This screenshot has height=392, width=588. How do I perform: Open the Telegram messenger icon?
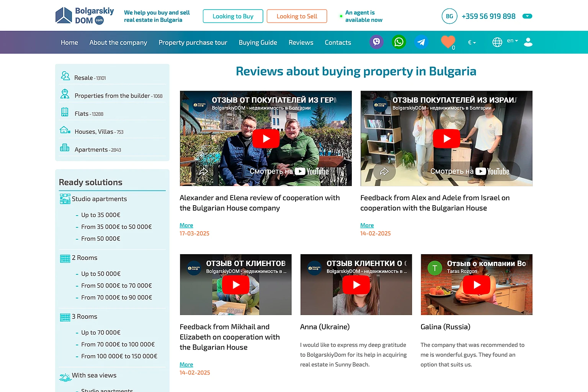(421, 42)
